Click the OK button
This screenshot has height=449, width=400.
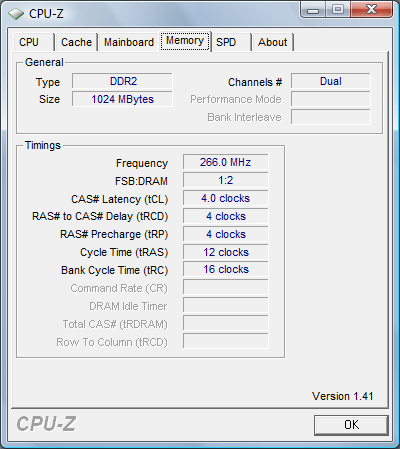(x=351, y=425)
